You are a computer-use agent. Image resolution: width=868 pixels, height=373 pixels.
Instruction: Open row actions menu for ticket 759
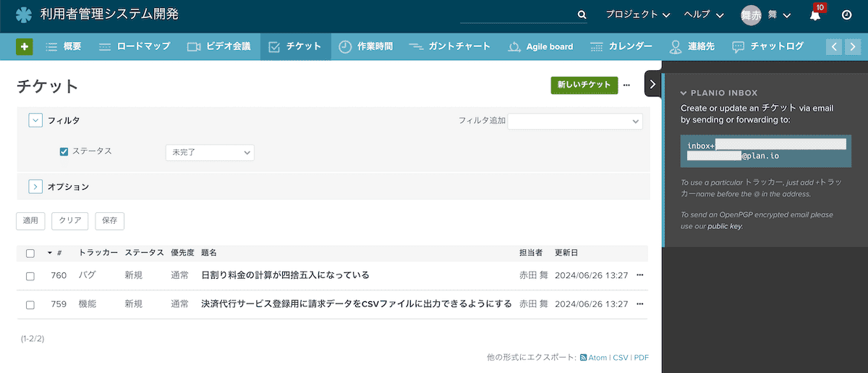click(x=639, y=304)
